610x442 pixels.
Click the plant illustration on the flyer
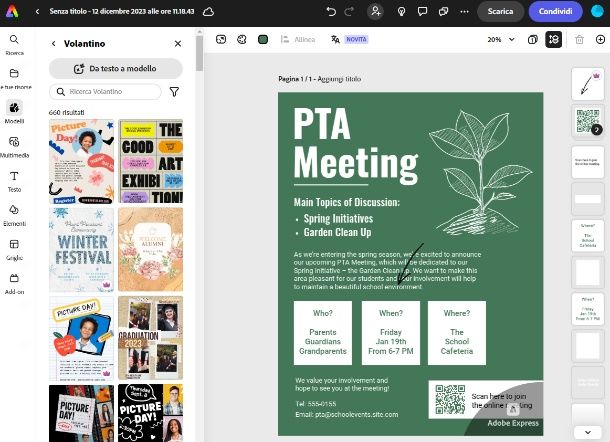480,171
